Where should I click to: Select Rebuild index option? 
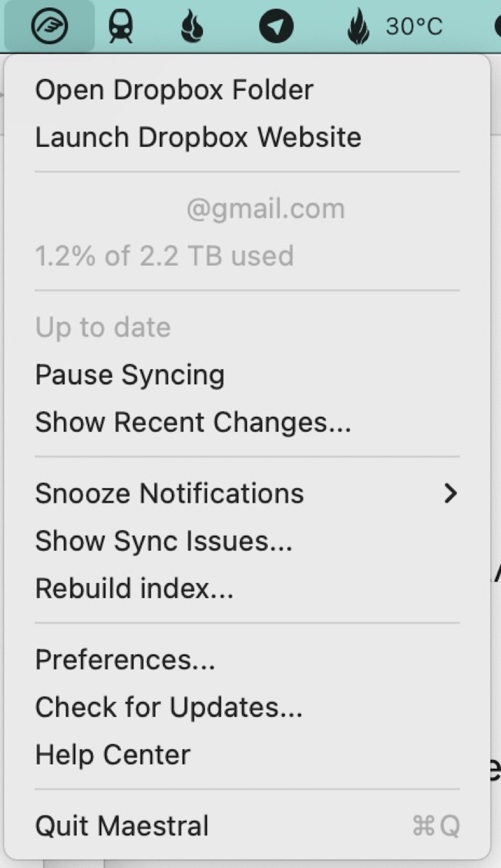(x=134, y=588)
